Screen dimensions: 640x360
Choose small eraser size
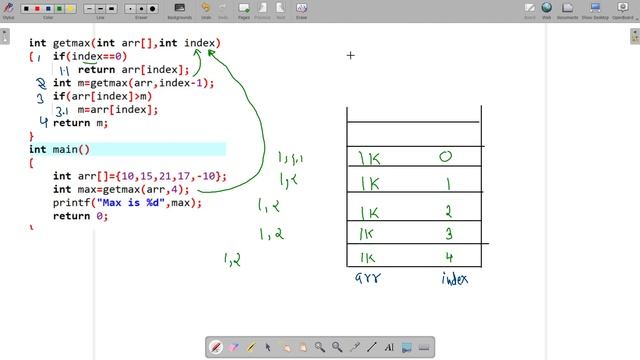tap(130, 9)
